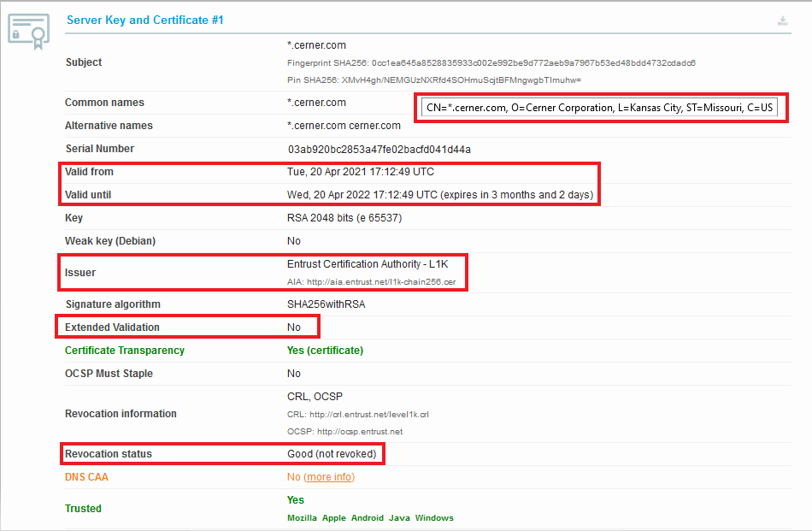Click the OCSP ocsp.entrust.net URL text
Viewport: 812px width, 531px height.
[x=360, y=432]
